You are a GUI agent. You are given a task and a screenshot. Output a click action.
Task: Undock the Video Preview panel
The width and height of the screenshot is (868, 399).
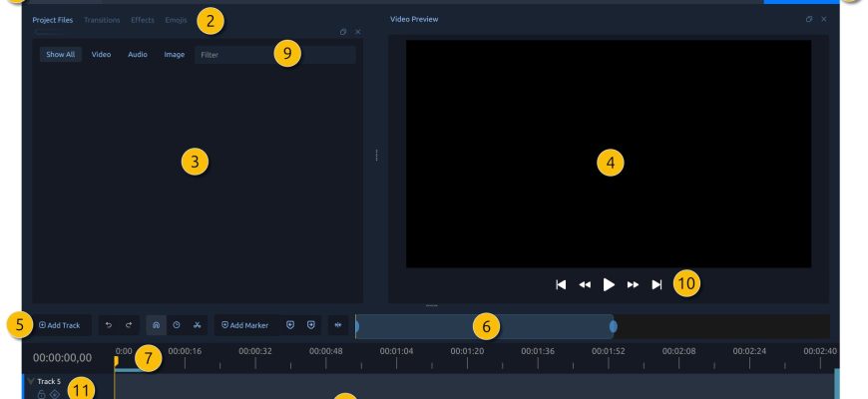[x=809, y=19]
